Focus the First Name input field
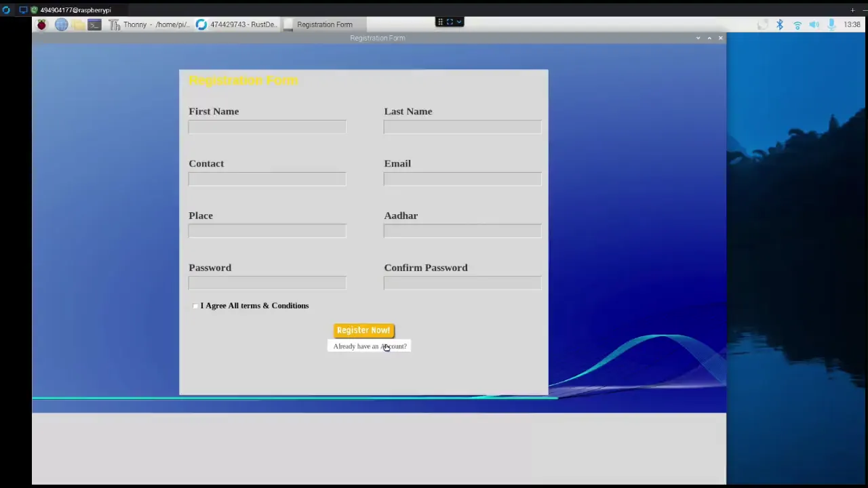The image size is (868, 488). click(x=267, y=127)
